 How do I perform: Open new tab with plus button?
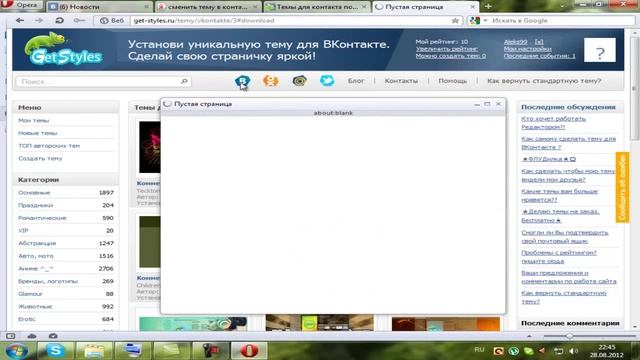tap(488, 7)
